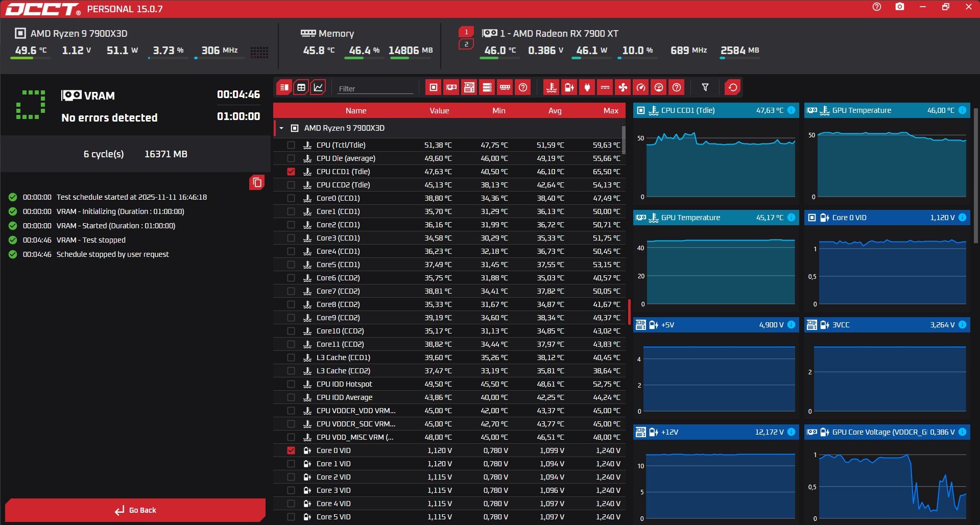Toggle the CPU sensor filter icon
Viewport: 980px width, 525px height.
434,87
